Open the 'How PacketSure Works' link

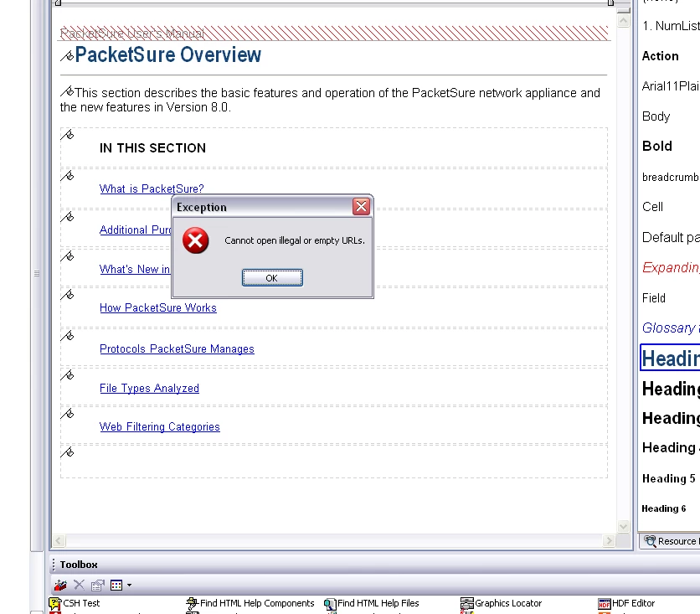pyautogui.click(x=158, y=307)
